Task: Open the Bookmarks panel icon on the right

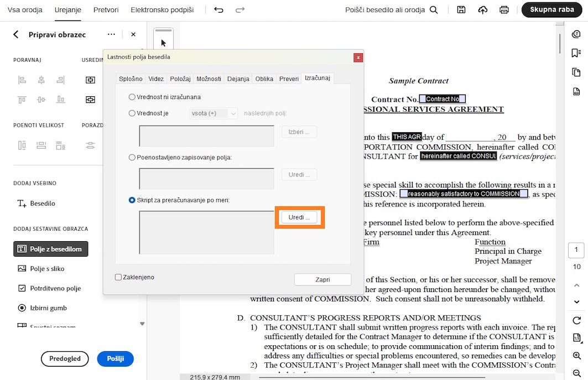Action: 576,53
